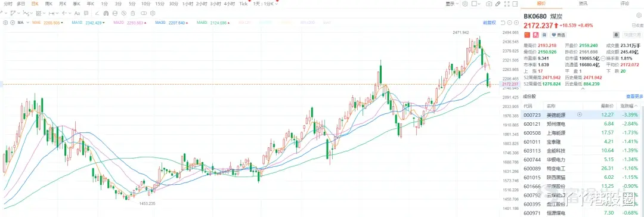
Task: Select the 600508 上海能源 row
Action: [581, 133]
